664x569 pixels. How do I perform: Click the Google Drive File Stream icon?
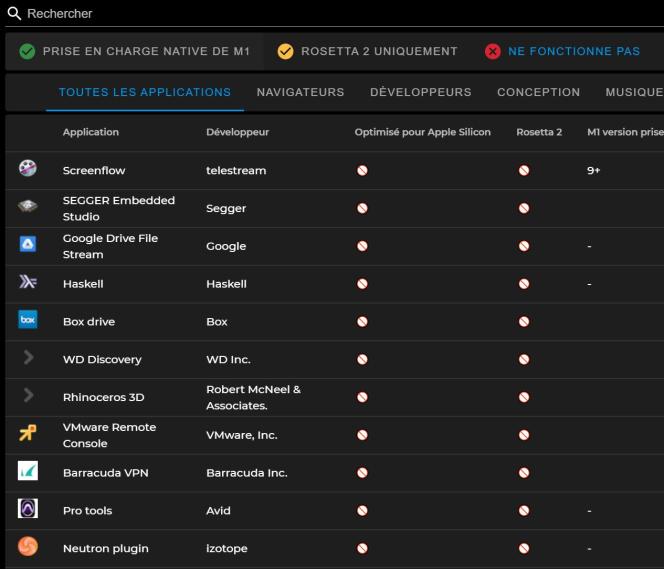pos(28,245)
